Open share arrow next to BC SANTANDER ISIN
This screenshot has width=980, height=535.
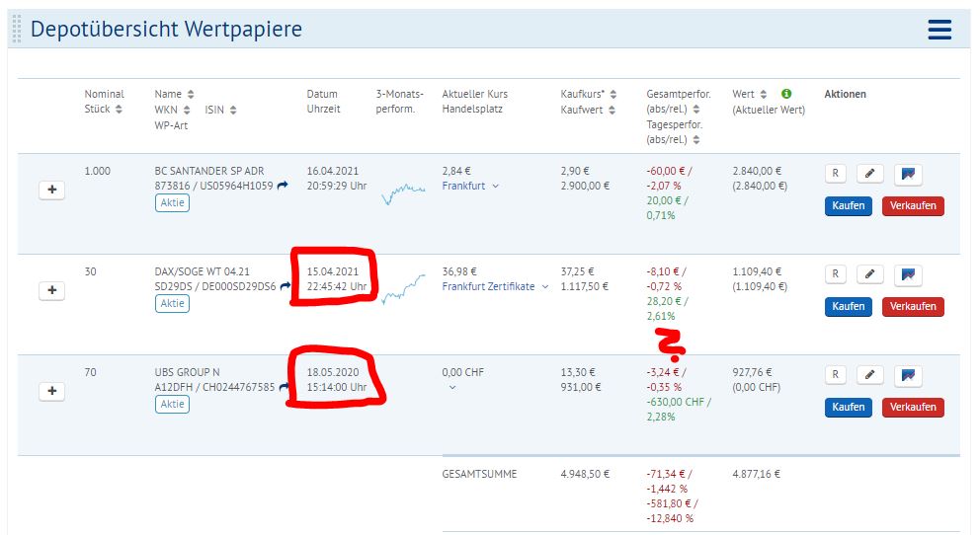click(x=283, y=186)
